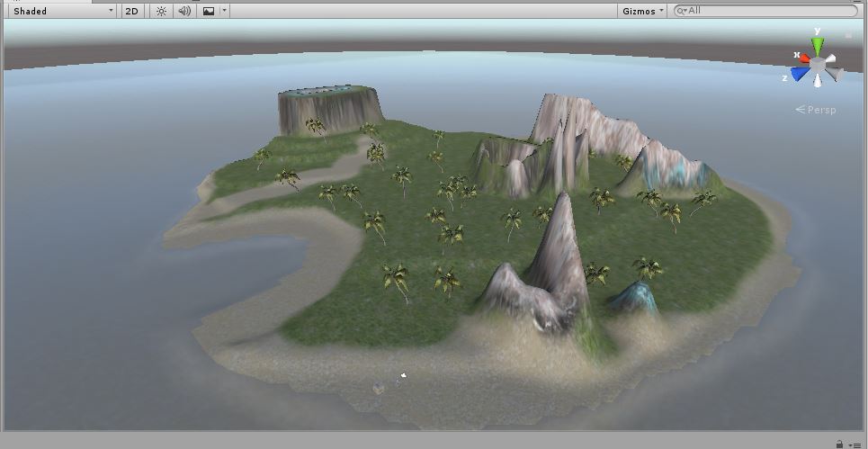Toggle the lock icon on the bottom bar
868x449 pixels.
[840, 444]
